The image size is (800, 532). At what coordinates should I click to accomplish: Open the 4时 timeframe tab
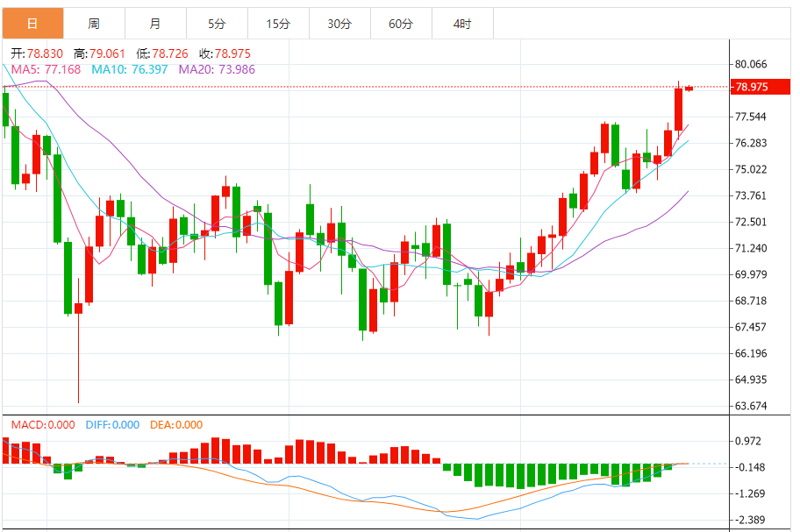click(462, 24)
